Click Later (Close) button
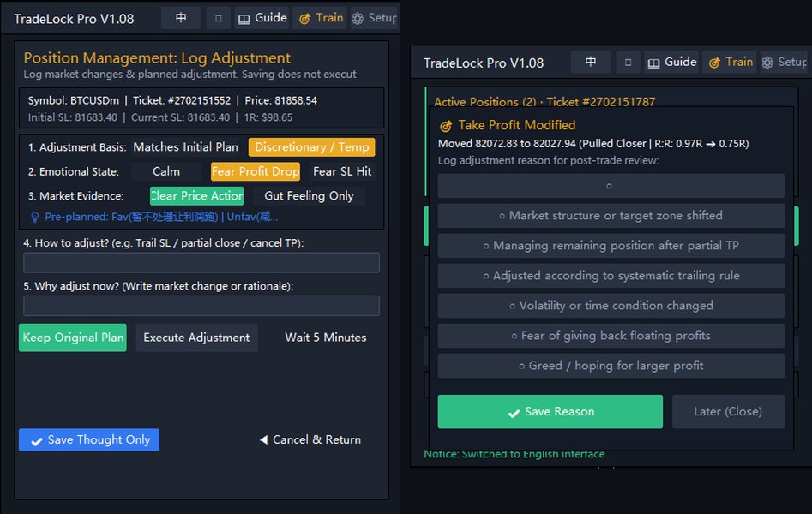 728,412
